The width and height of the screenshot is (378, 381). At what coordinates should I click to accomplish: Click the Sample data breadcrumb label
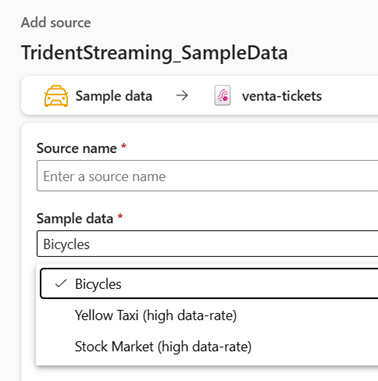[114, 96]
